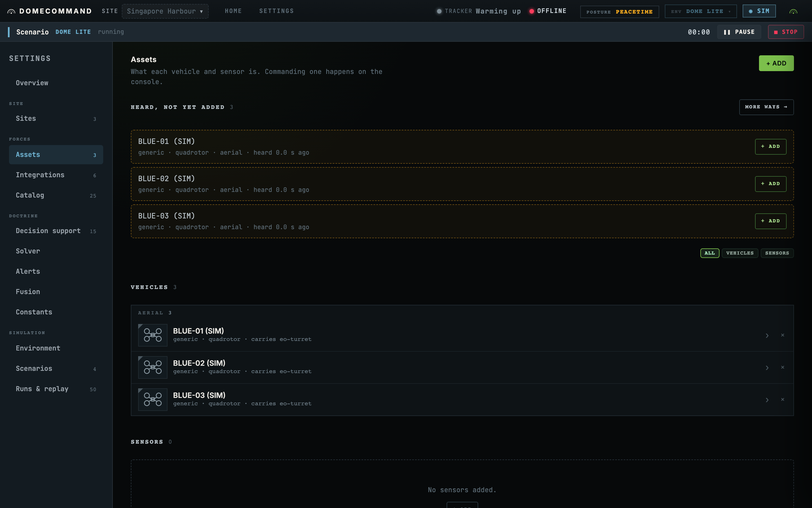812x508 pixels.
Task: Open Decision support in sidebar
Action: [56, 231]
